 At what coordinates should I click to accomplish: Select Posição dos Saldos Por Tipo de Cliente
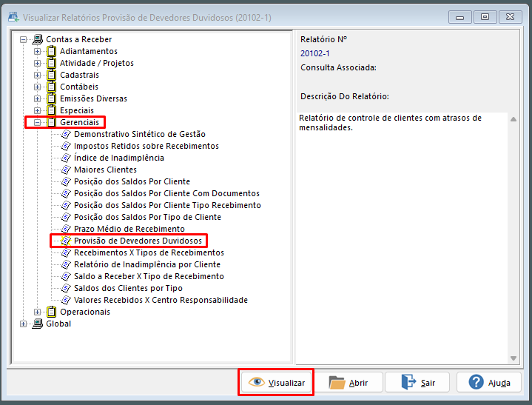(147, 217)
